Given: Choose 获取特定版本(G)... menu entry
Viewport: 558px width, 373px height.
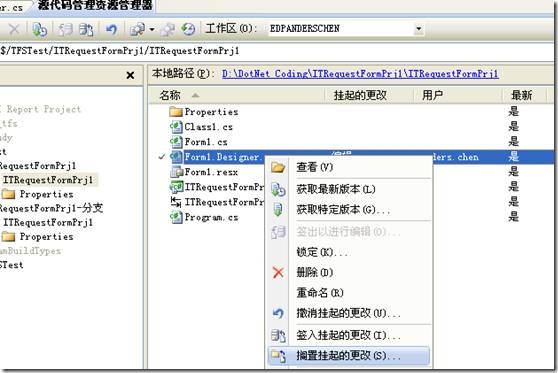Looking at the screenshot, I should point(349,210).
